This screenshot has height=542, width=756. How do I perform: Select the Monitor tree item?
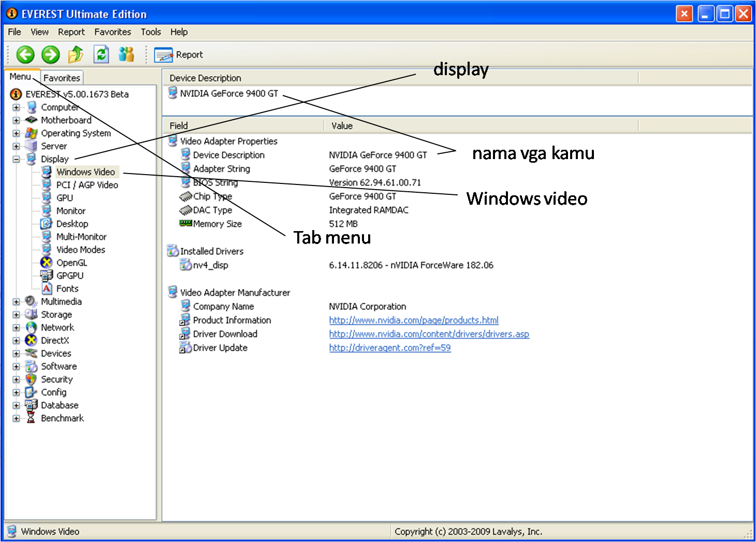pos(71,211)
